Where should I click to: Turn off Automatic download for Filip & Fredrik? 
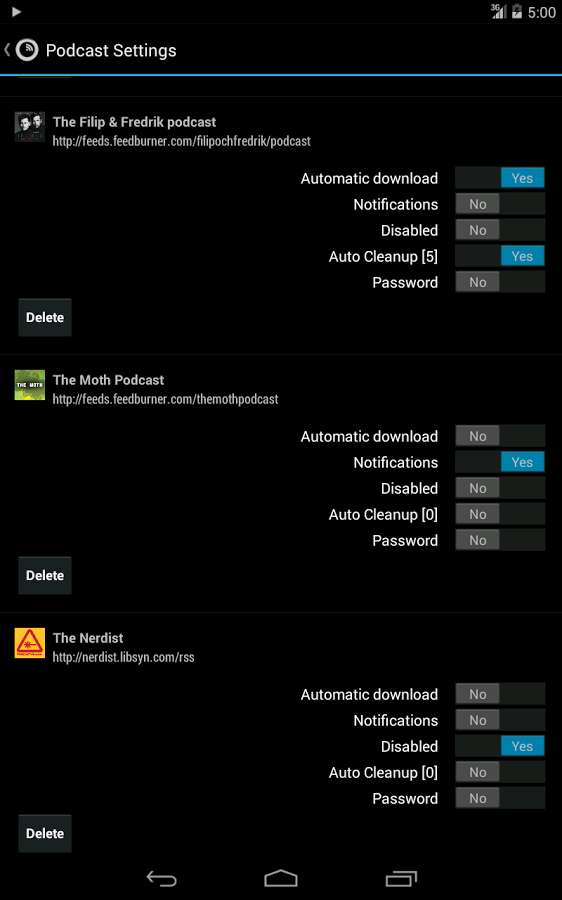tap(500, 178)
